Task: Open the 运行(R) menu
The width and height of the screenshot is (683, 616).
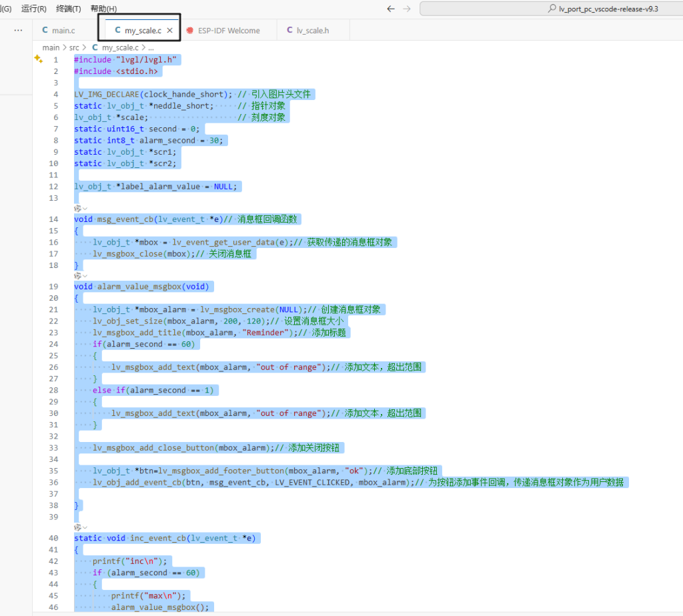Action: pos(34,9)
